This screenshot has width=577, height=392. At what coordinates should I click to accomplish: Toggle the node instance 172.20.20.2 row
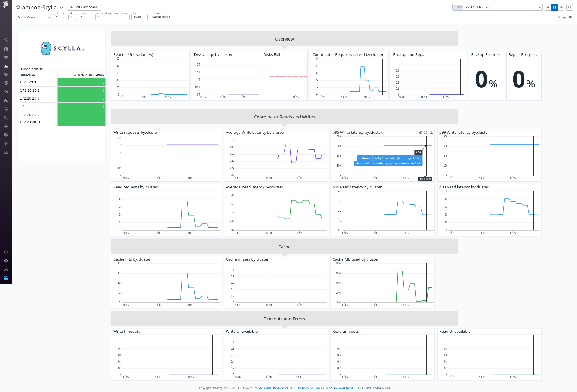(62, 90)
